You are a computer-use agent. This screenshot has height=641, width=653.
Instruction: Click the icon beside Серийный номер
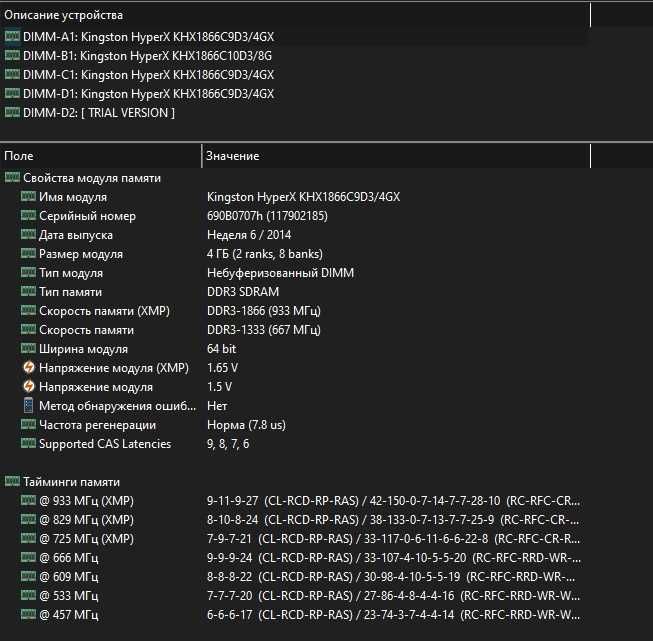pos(28,215)
